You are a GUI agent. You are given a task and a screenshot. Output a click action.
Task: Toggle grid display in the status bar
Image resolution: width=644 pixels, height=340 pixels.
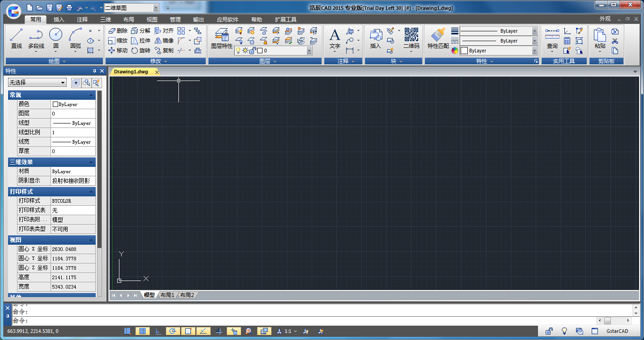click(x=143, y=331)
